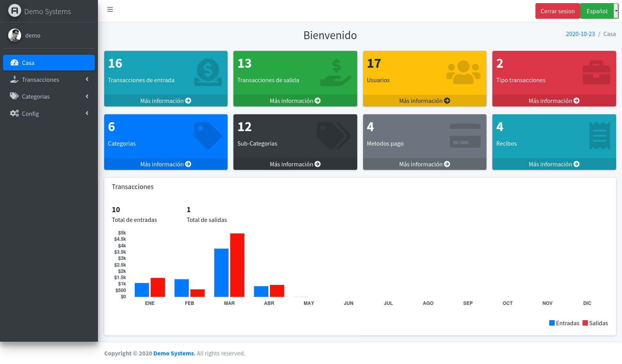Open Más información for Transacciones de entrada
Screen dimensions: 622x364
[166, 101]
